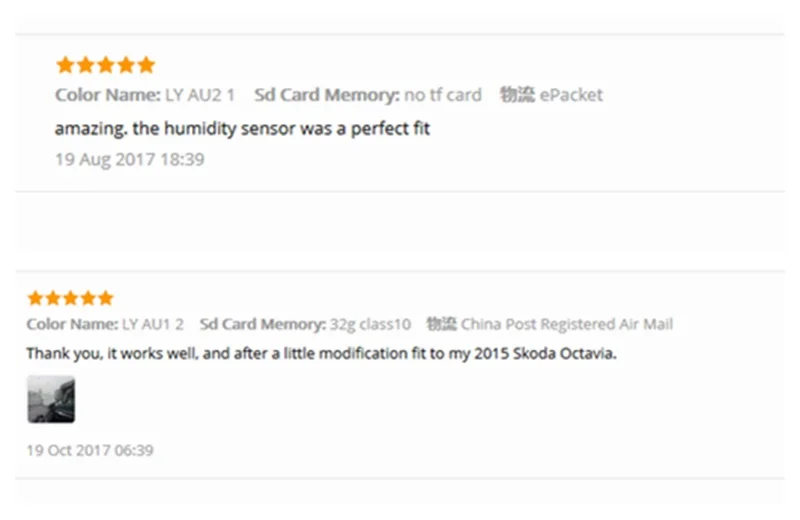The image size is (800, 520).
Task: Click the first star of the bottom review
Action: pyautogui.click(x=36, y=298)
